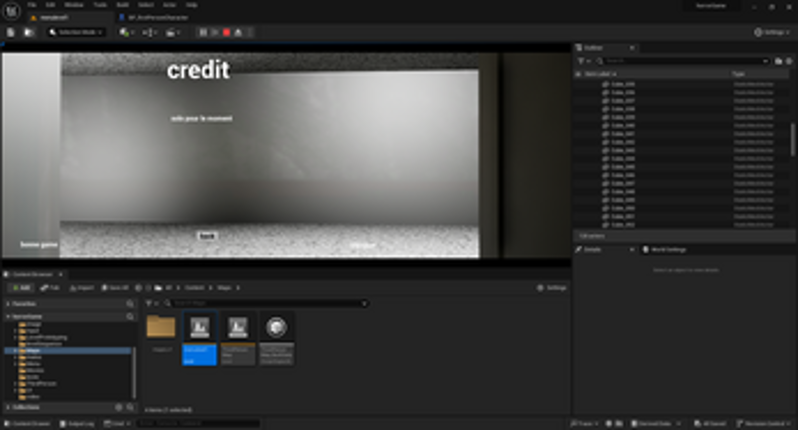Expand the Favorites section

click(x=8, y=303)
